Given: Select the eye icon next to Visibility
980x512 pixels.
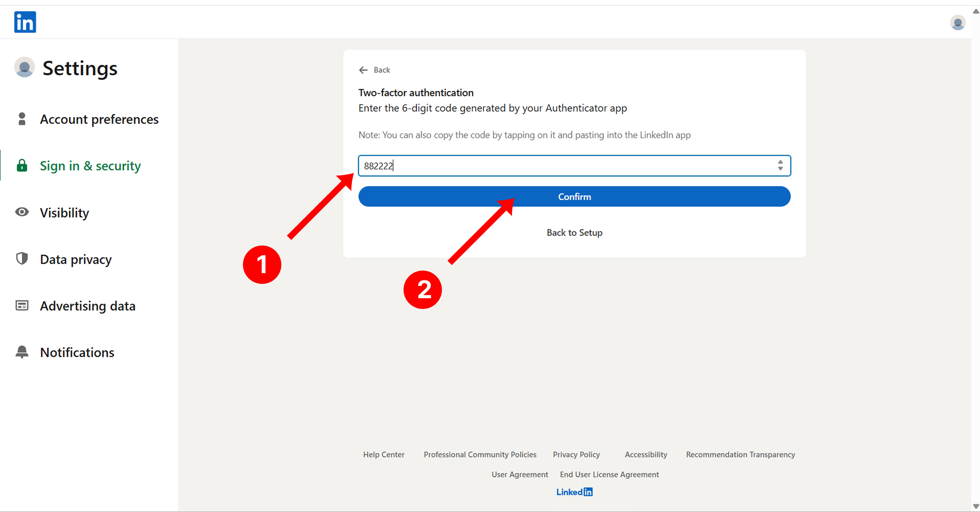Looking at the screenshot, I should (x=22, y=212).
